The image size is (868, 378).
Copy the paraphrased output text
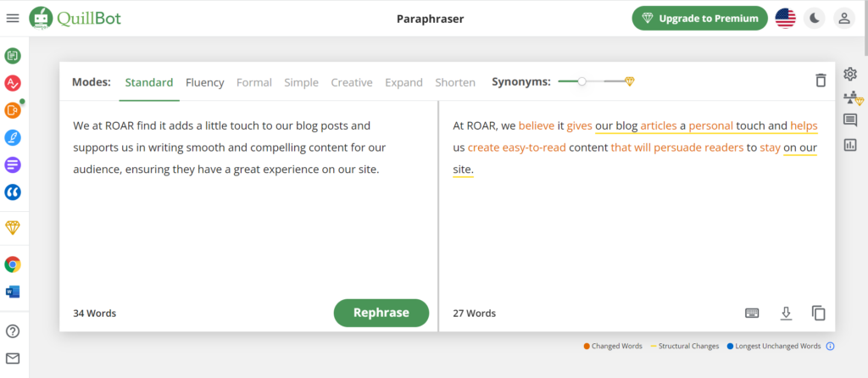(818, 313)
